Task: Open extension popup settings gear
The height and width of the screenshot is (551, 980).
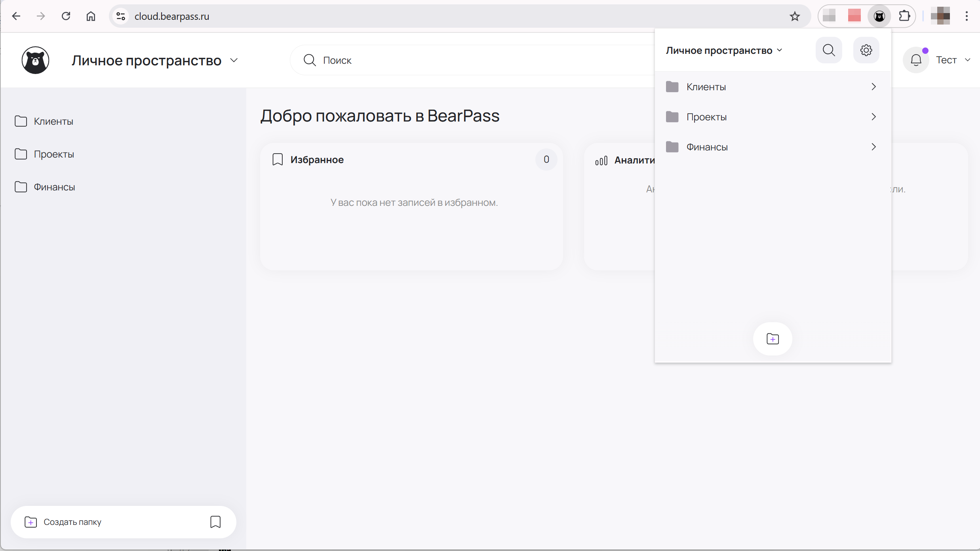Action: tap(866, 50)
